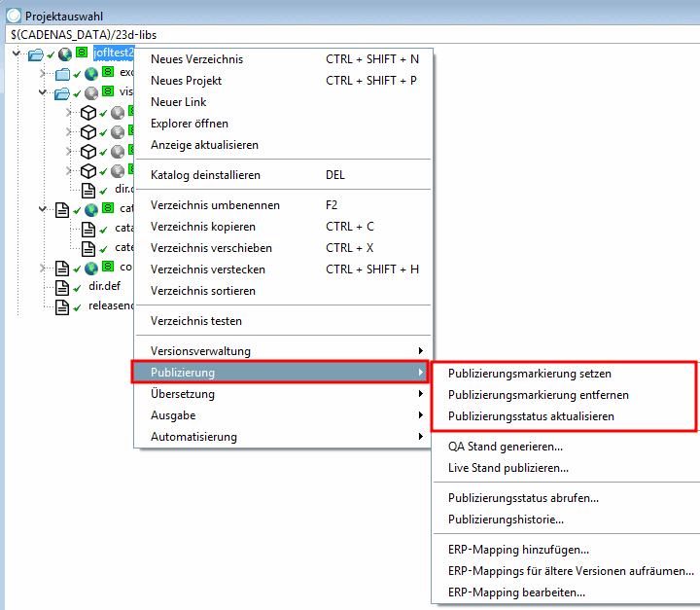Collapse the root catalog tree node
This screenshot has width=700, height=610.
(17, 54)
